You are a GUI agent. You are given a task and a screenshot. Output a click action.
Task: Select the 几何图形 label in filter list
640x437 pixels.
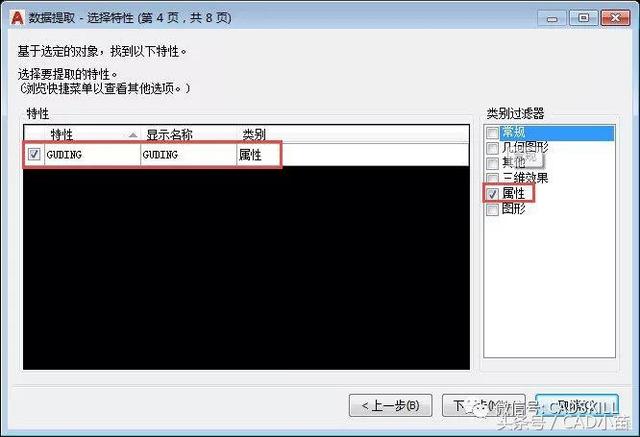pyautogui.click(x=525, y=147)
